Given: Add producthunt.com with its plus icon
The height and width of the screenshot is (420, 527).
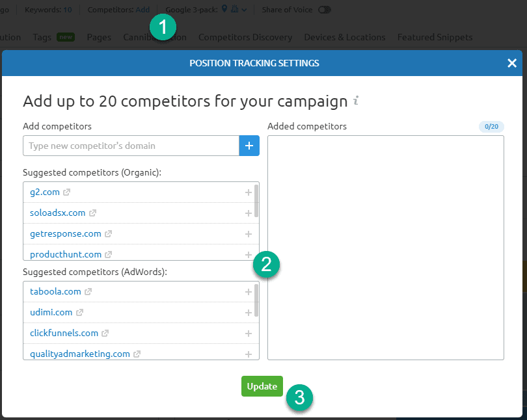Looking at the screenshot, I should tap(249, 255).
